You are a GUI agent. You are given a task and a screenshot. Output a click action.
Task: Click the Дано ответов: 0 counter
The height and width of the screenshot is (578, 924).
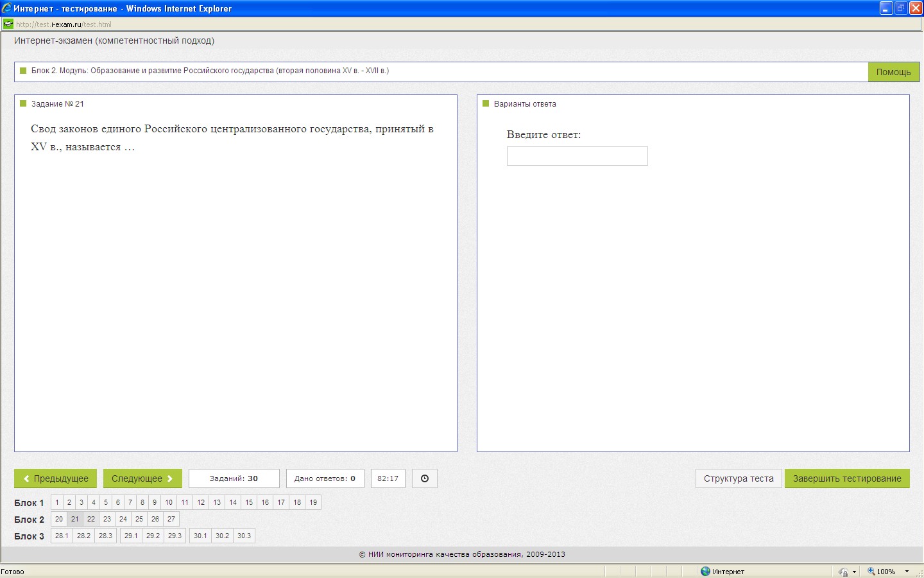click(x=325, y=478)
